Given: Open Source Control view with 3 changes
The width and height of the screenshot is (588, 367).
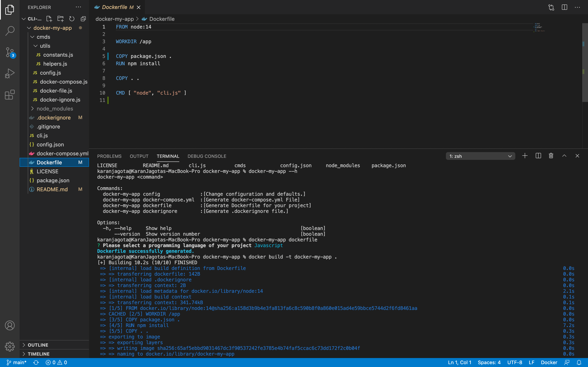Looking at the screenshot, I should pyautogui.click(x=10, y=52).
